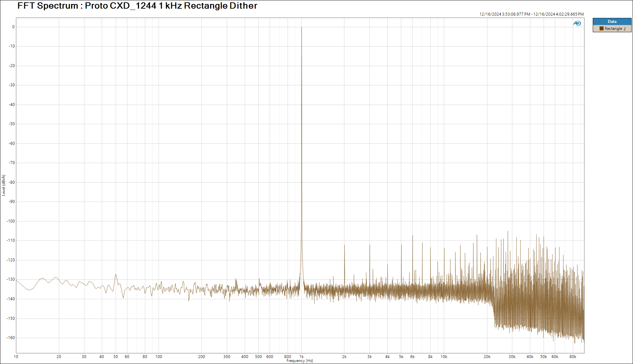Click the Data legend header

[612, 22]
